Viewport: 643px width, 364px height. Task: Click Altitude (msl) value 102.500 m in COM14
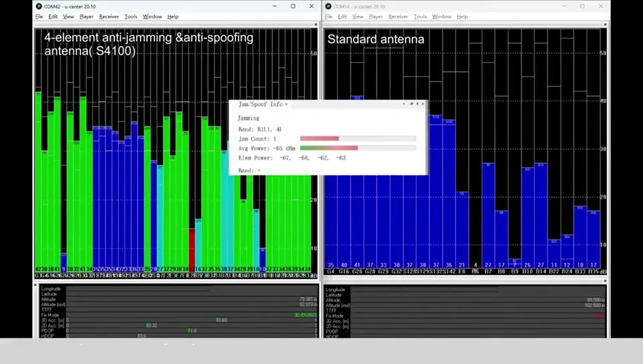pos(595,305)
